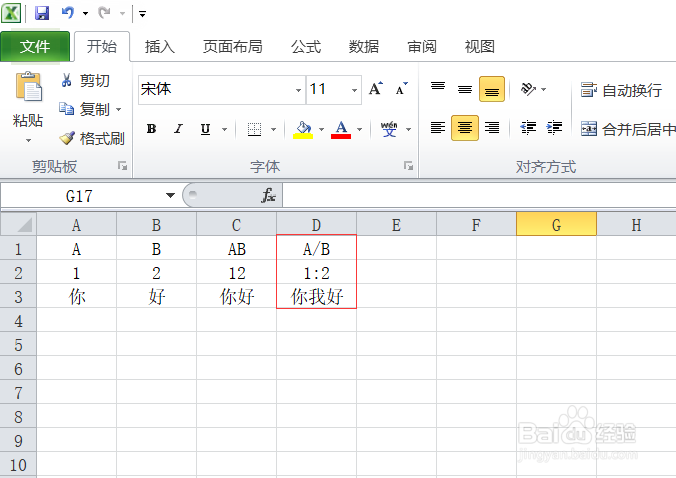Viewport: 676px width, 478px height.
Task: Open the Name Box dropdown arrow
Action: tap(171, 196)
